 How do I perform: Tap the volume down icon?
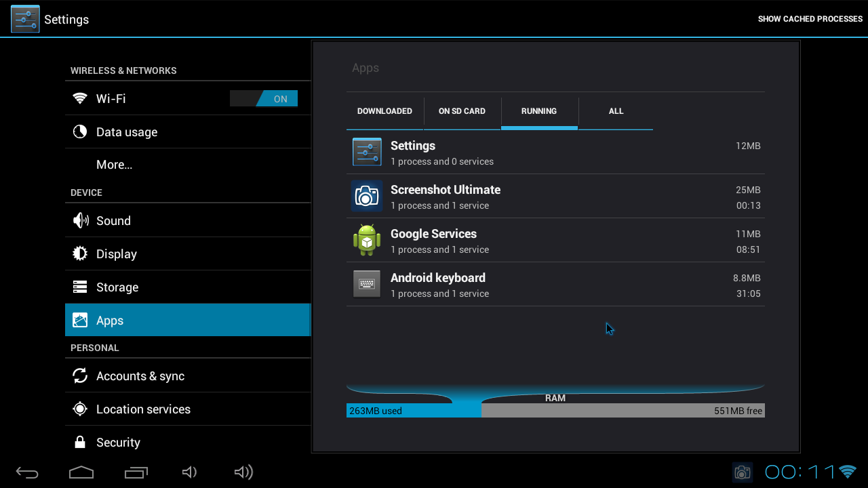[190, 472]
